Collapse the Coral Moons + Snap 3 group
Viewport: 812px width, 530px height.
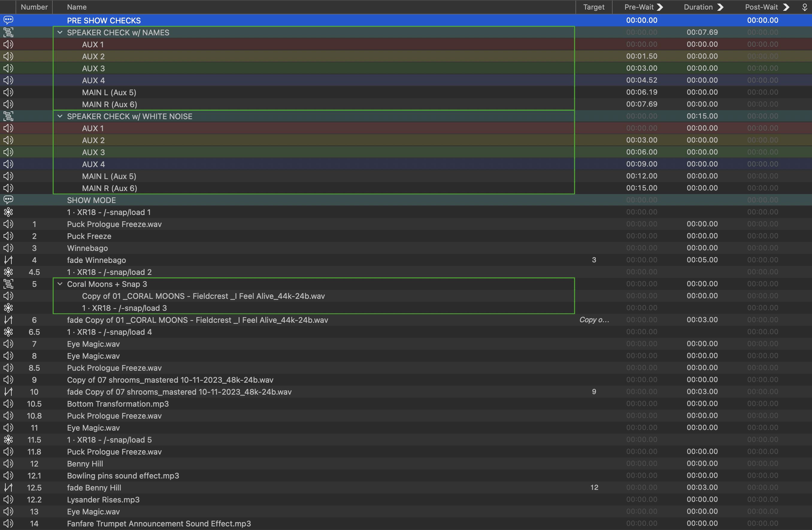pos(60,284)
